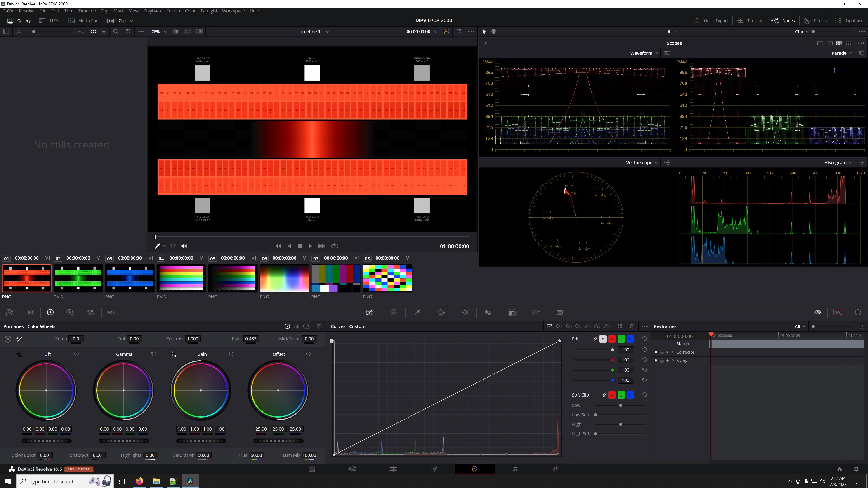The image size is (868, 488).
Task: Open the Fairlight menu
Action: coord(209,10)
